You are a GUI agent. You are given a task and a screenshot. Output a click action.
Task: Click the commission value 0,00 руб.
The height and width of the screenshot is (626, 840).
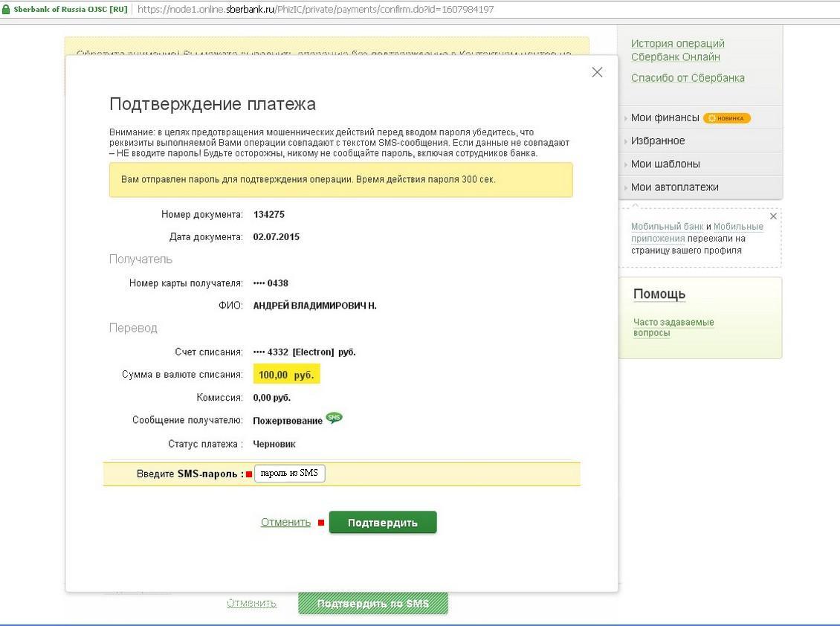[271, 398]
